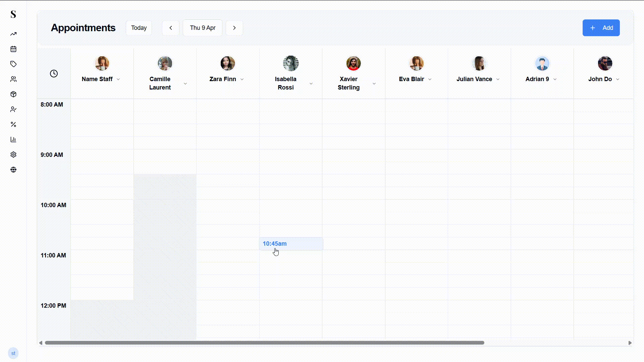Open the online booking globe section
The height and width of the screenshot is (362, 644).
pos(13,170)
